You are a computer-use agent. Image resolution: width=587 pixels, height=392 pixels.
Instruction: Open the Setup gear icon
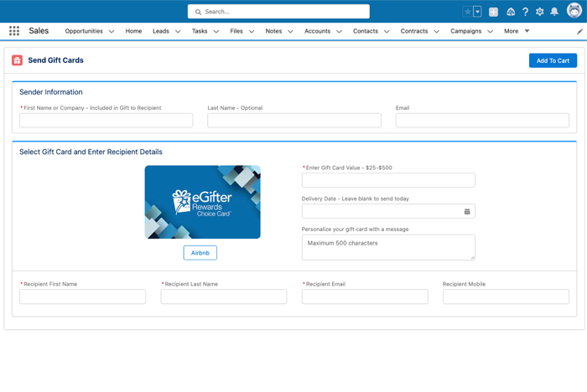pyautogui.click(x=539, y=12)
